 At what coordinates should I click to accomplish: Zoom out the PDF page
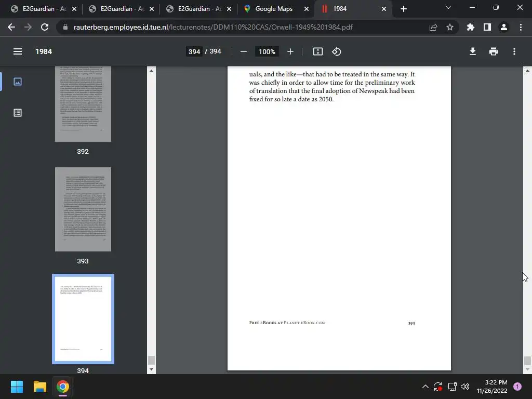[243, 51]
